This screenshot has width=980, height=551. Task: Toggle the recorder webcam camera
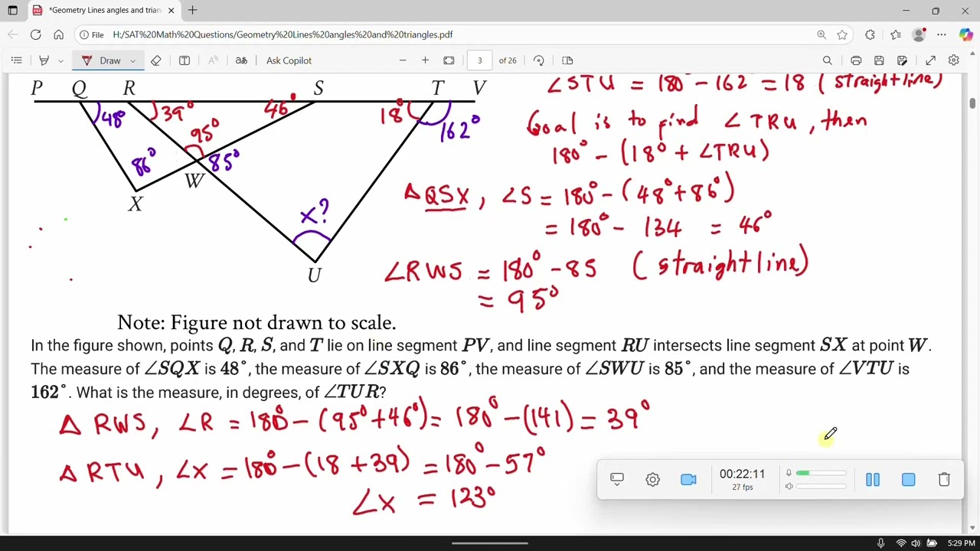coord(688,479)
